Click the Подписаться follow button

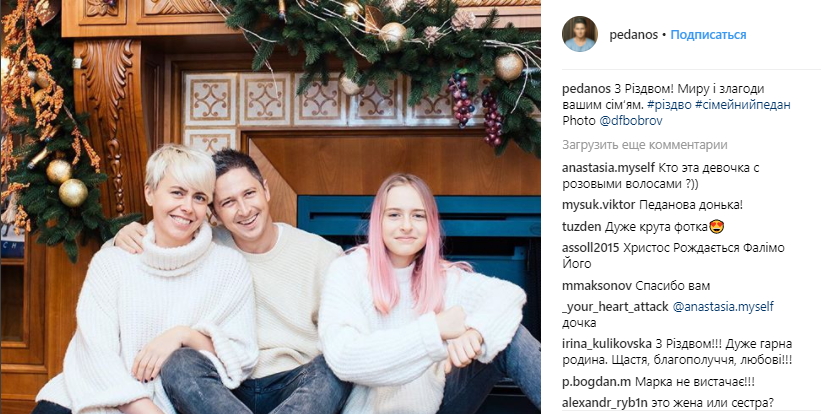coord(708,35)
